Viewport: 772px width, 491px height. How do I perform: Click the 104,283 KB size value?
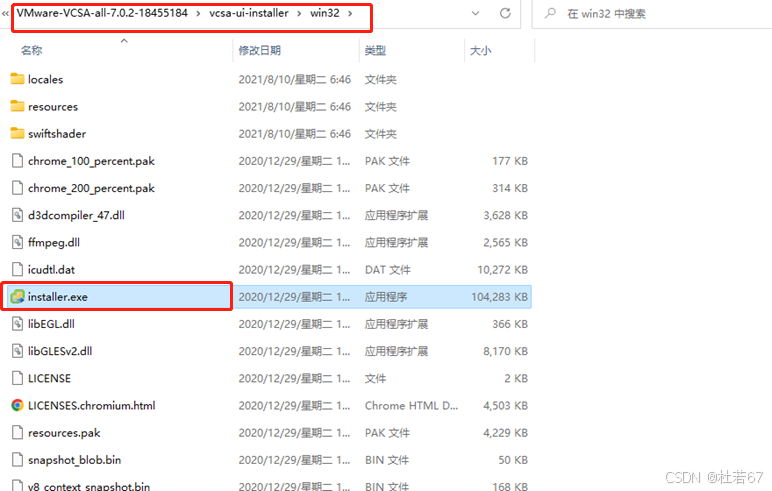click(x=499, y=297)
